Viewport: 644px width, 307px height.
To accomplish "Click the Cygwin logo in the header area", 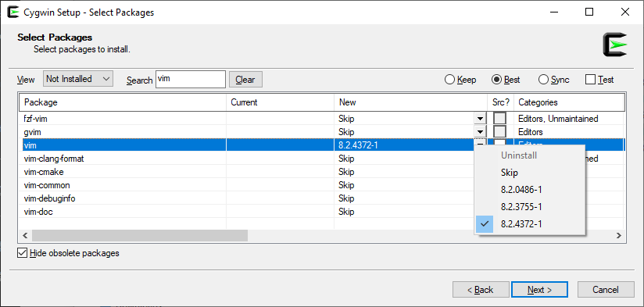I will pyautogui.click(x=615, y=45).
